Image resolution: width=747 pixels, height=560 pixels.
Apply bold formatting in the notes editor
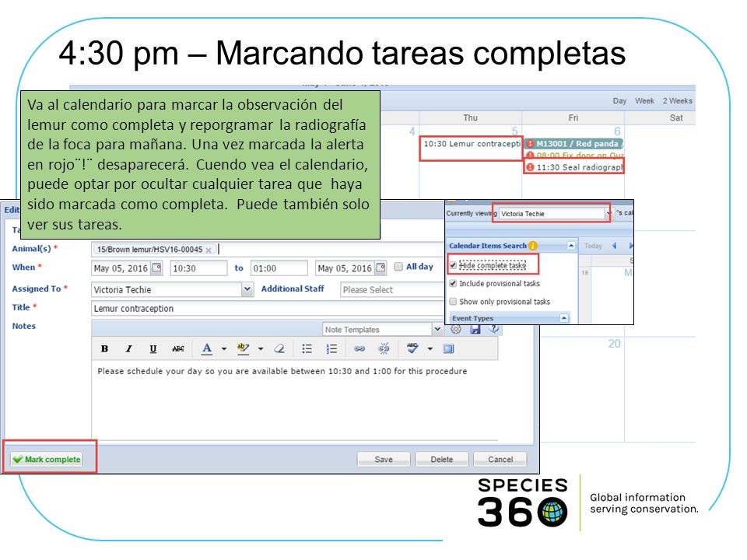pos(105,349)
